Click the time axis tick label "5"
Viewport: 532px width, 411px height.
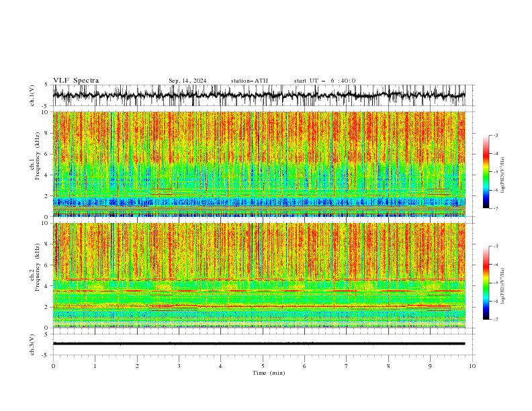click(x=263, y=366)
